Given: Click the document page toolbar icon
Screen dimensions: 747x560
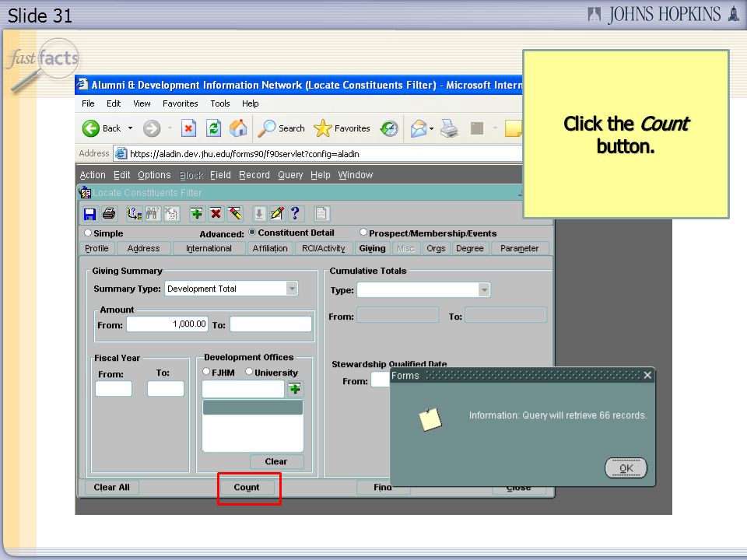Looking at the screenshot, I should (321, 214).
